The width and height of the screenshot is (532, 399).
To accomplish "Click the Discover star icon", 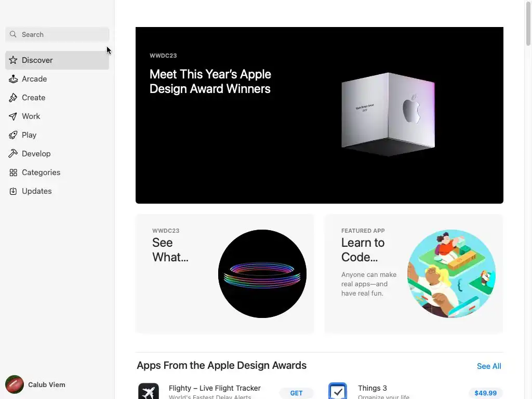I will coord(13,60).
